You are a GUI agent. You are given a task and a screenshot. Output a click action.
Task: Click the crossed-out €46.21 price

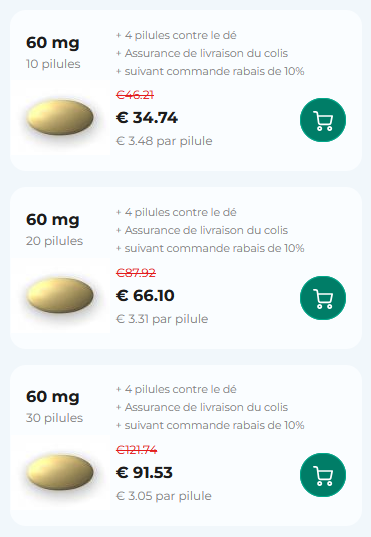tap(135, 95)
